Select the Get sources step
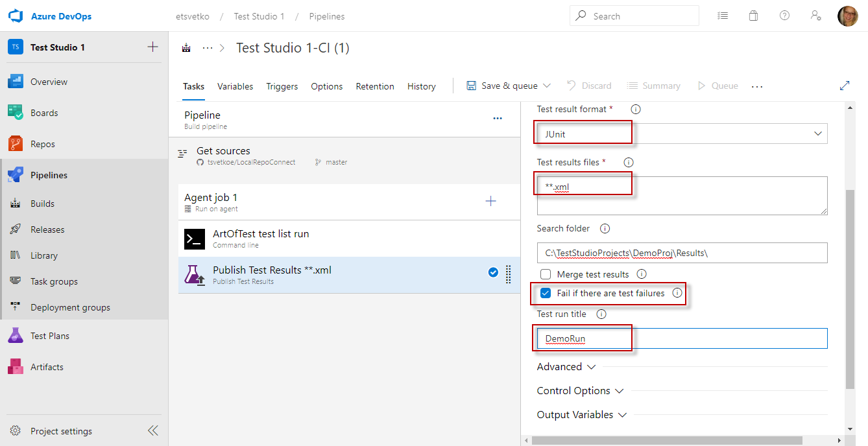This screenshot has width=868, height=446. (x=344, y=156)
